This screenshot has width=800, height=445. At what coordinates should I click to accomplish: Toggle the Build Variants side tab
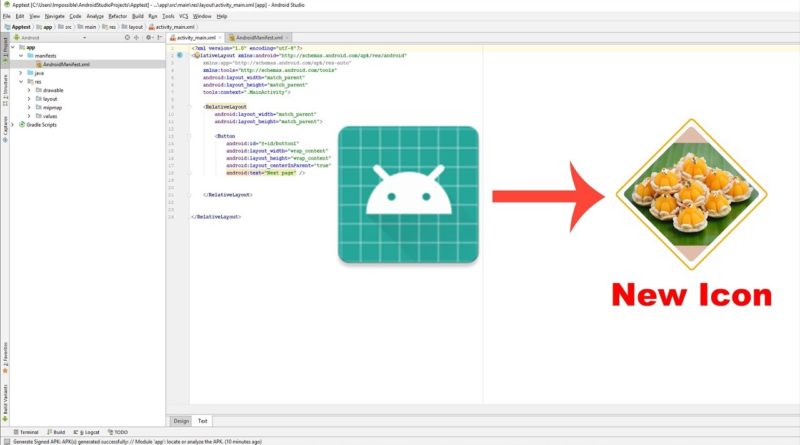pyautogui.click(x=5, y=403)
